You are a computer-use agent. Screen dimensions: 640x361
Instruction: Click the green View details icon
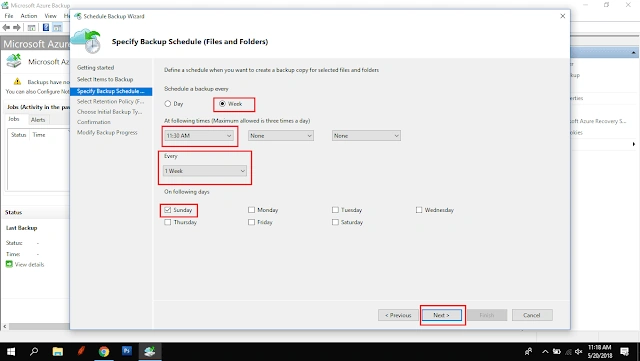tap(9, 264)
